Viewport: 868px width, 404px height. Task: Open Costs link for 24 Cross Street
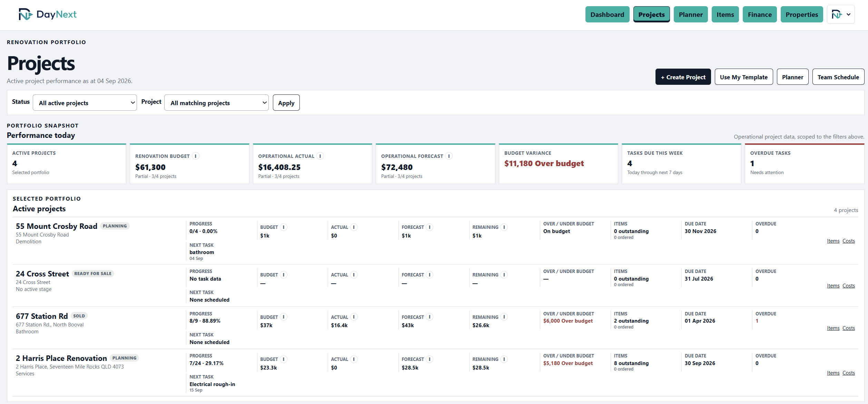click(x=849, y=286)
